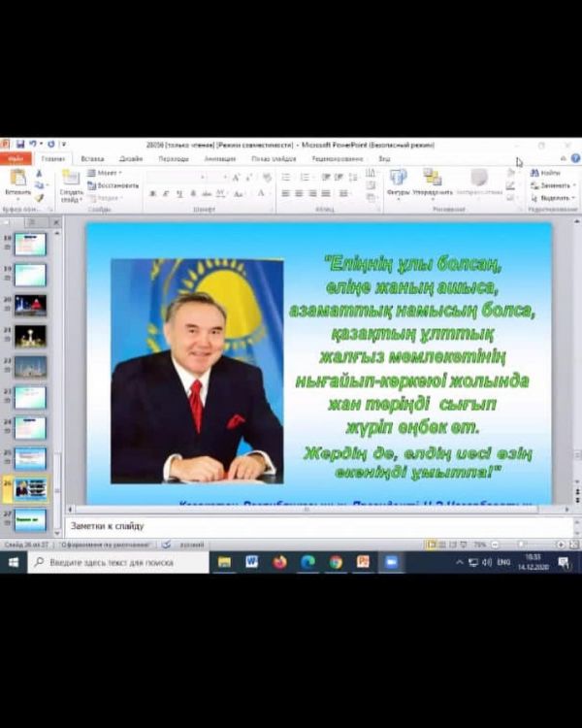
Task: Click the Paste (Вставить) clipboard icon
Action: [17, 180]
